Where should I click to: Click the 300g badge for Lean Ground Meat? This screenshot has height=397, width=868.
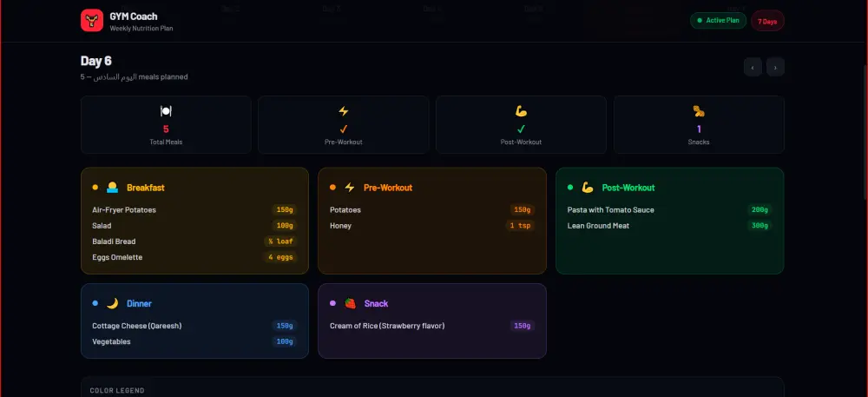(760, 226)
